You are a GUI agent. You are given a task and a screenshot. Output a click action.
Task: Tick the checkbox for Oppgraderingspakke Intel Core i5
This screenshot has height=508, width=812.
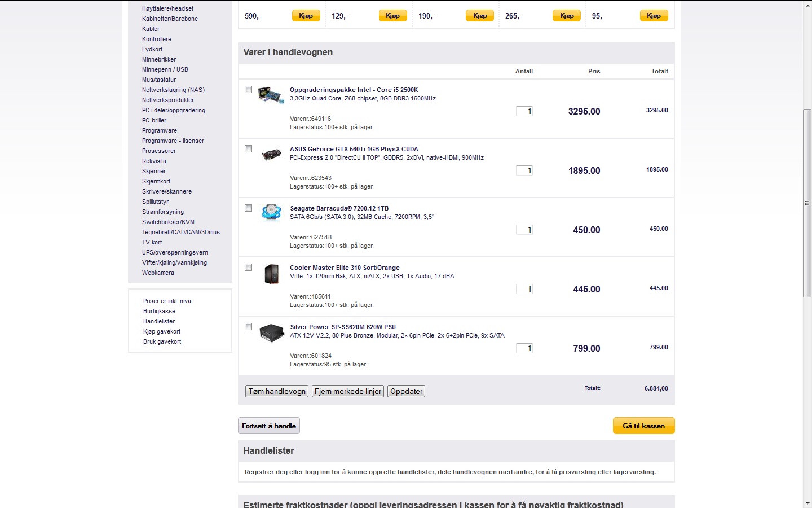248,90
